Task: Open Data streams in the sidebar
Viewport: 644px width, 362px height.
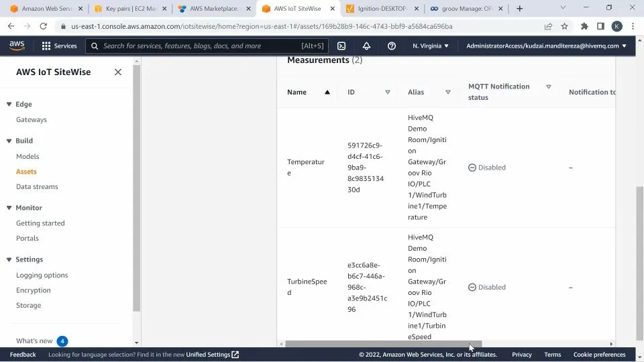Action: coord(37,187)
